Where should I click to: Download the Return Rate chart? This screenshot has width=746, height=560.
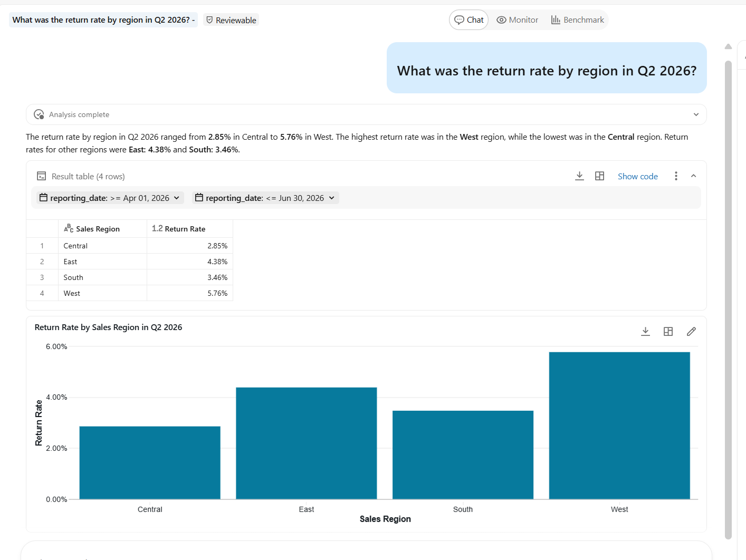(645, 331)
